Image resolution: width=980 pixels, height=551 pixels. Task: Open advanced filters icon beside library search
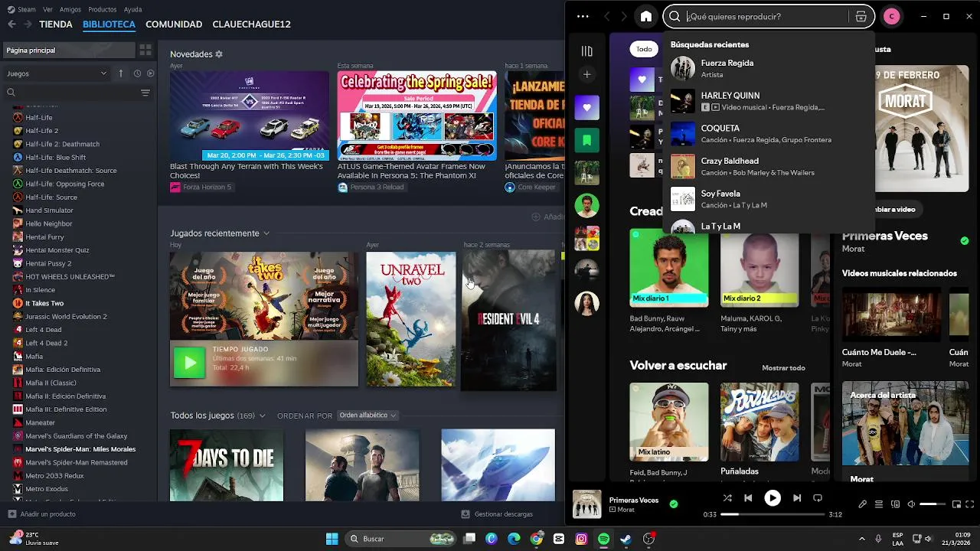click(145, 93)
